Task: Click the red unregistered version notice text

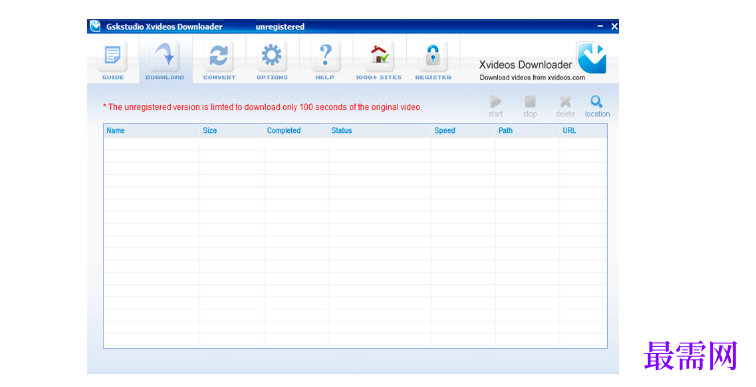Action: [x=262, y=107]
